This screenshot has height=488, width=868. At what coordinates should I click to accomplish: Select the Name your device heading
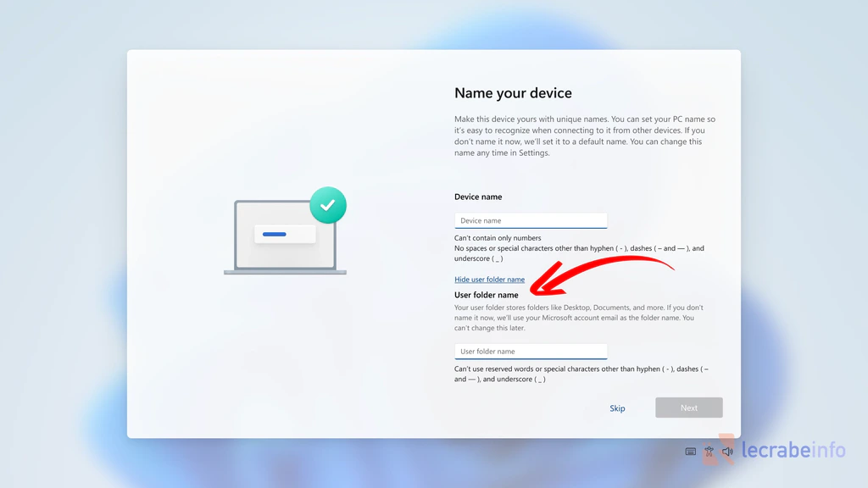513,92
